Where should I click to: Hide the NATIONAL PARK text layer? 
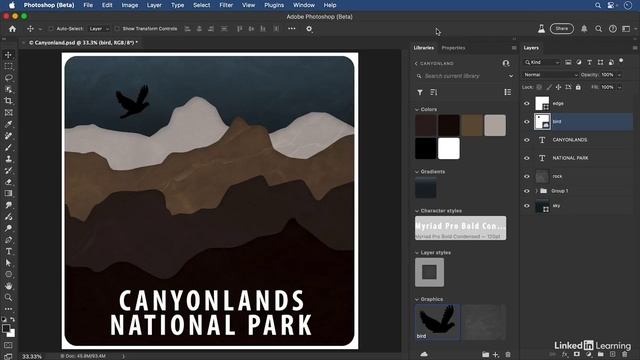click(527, 158)
